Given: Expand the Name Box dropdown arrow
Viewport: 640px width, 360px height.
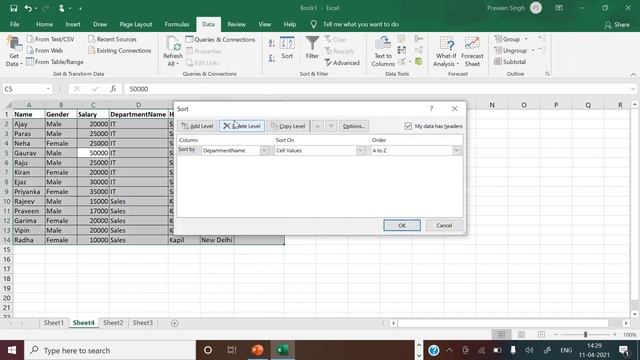Looking at the screenshot, I should click(x=48, y=89).
